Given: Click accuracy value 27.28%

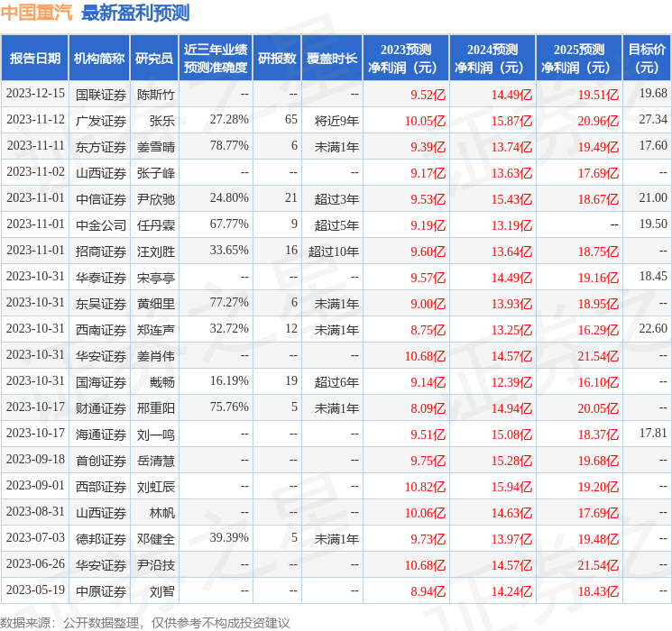Looking at the screenshot, I should 229,120.
